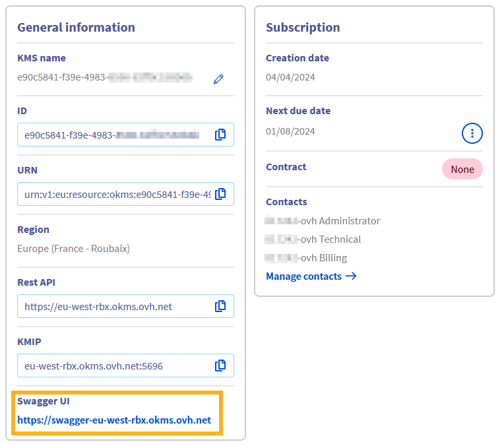Screen dimensions: 504x446
Task: Click the Rest API URL field
Action: tap(112, 307)
